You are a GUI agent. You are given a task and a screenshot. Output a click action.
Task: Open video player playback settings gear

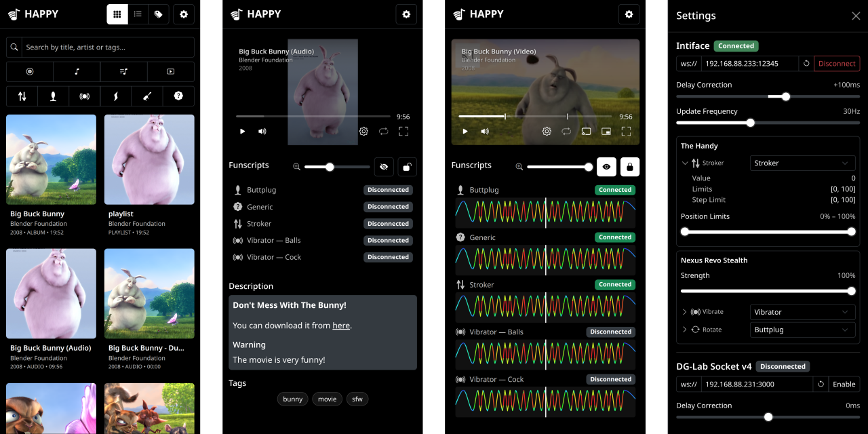coord(547,132)
